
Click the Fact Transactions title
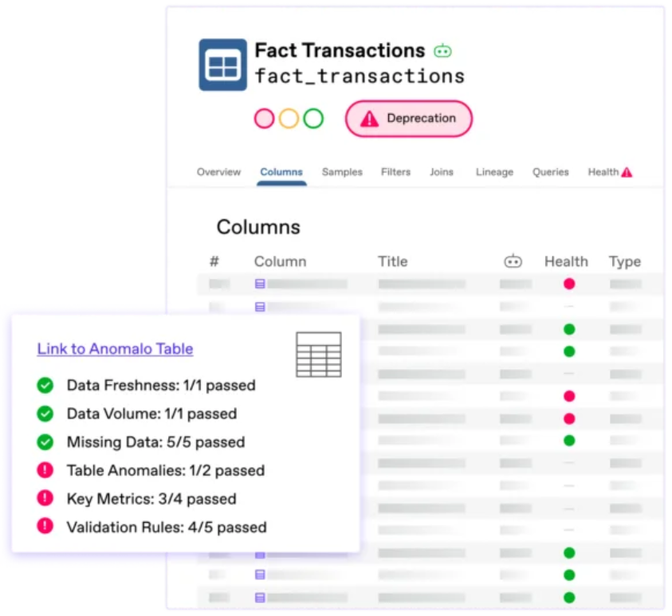pos(340,50)
